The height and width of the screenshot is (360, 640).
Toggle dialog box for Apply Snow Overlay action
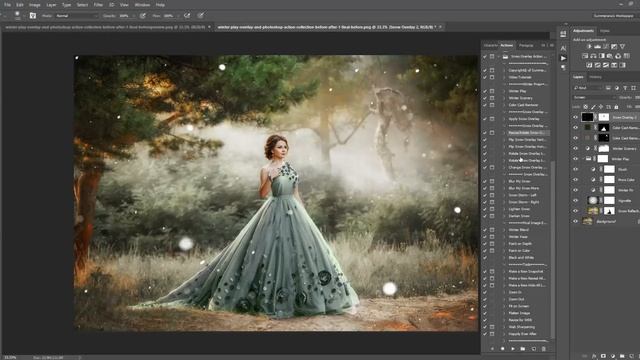pos(492,119)
